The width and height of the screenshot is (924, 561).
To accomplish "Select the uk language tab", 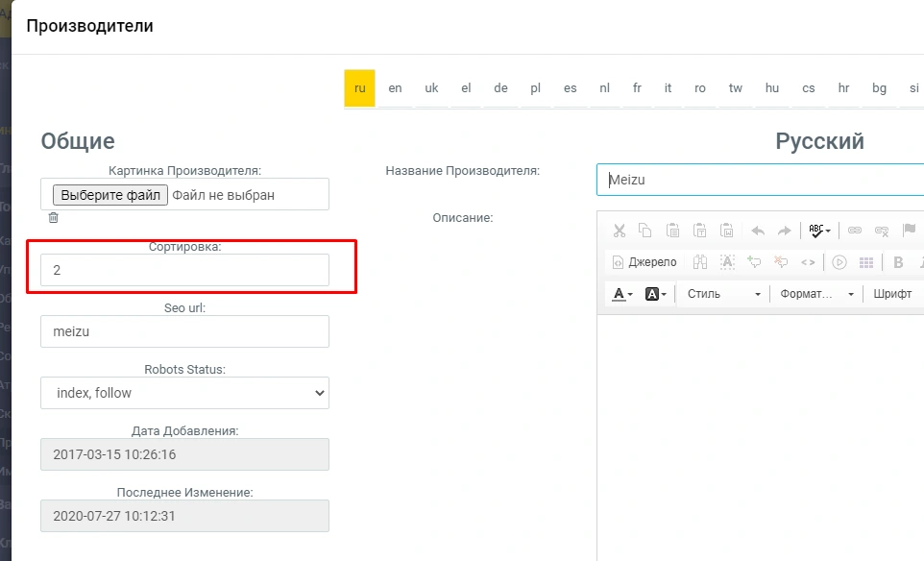I will (431, 88).
